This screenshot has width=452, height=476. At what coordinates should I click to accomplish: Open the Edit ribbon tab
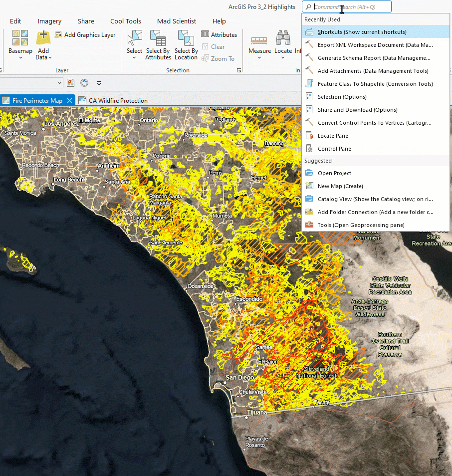point(15,21)
